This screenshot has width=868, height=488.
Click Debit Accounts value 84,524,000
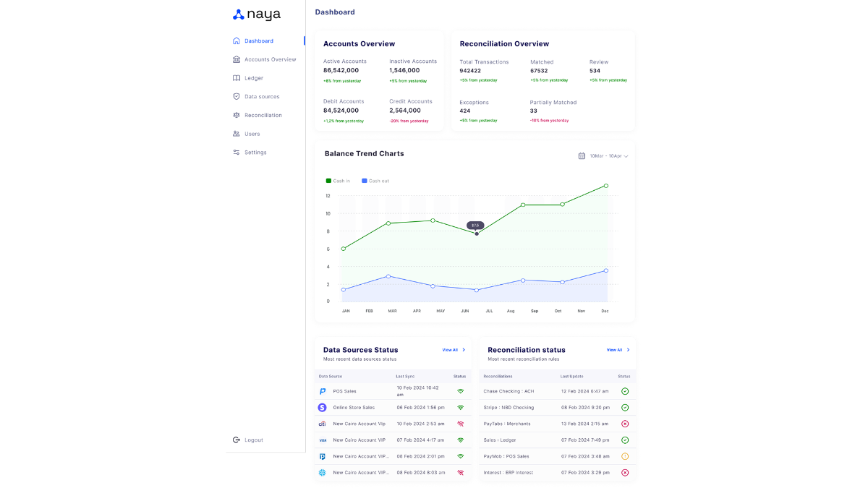tap(341, 111)
